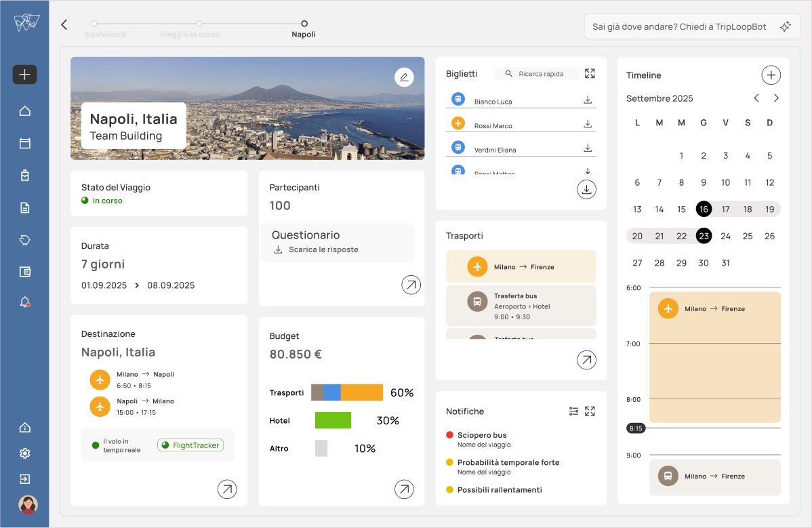Viewport: 812px width, 528px height.
Task: Click the FlightTracker button
Action: point(190,445)
